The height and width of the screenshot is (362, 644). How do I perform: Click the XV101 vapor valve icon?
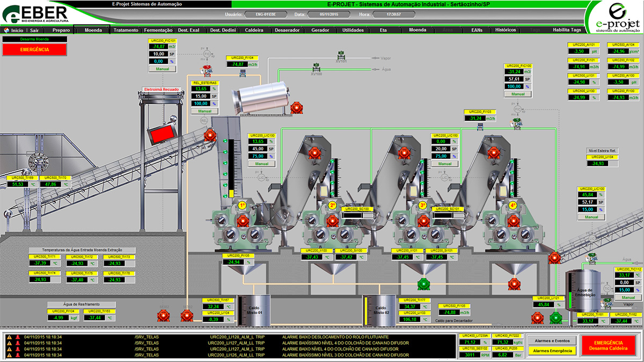click(x=340, y=55)
